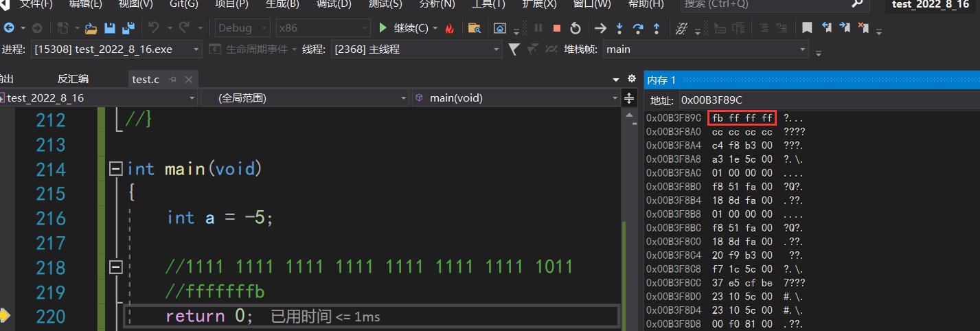Open the 扩展(X) menu
This screenshot has width=980, height=331.
[539, 4]
